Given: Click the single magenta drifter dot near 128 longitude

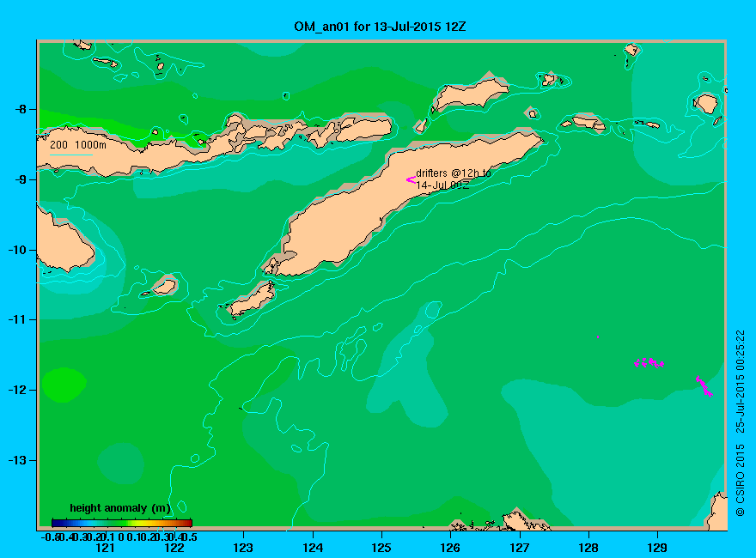Looking at the screenshot, I should pyautogui.click(x=598, y=337).
